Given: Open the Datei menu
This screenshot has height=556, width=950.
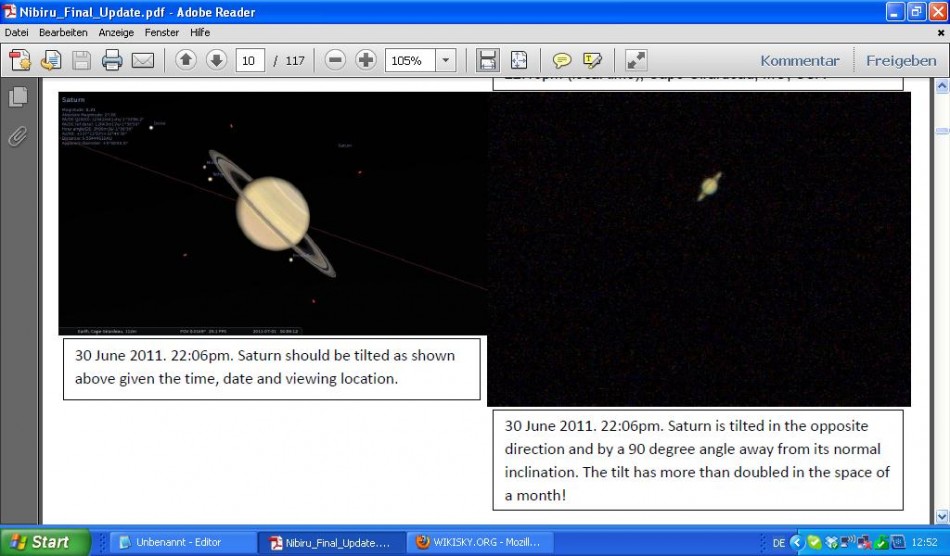Looking at the screenshot, I should pos(16,32).
